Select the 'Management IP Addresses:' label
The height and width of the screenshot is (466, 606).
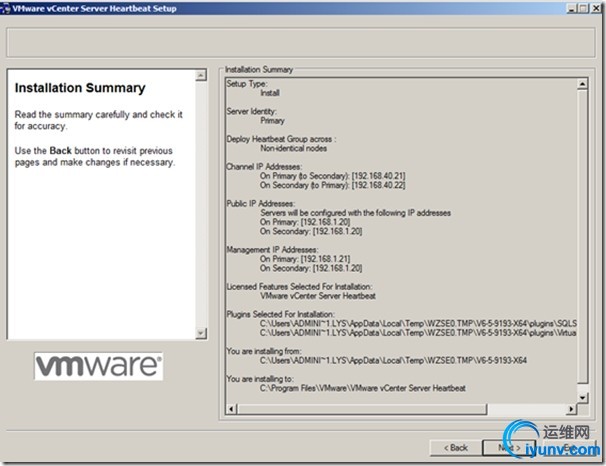point(272,250)
